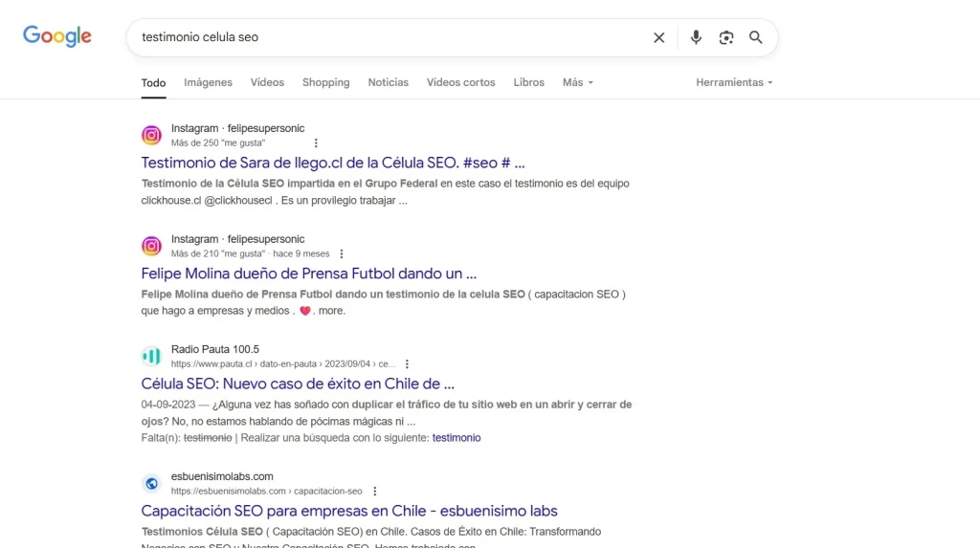This screenshot has width=980, height=548.
Task: Click the esbuenisimolabs.com capacitacion-seo URL
Action: click(267, 492)
